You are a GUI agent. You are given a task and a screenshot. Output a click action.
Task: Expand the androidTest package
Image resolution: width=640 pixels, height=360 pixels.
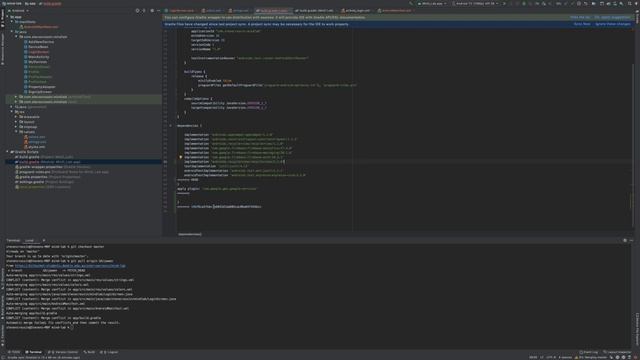click(x=16, y=97)
